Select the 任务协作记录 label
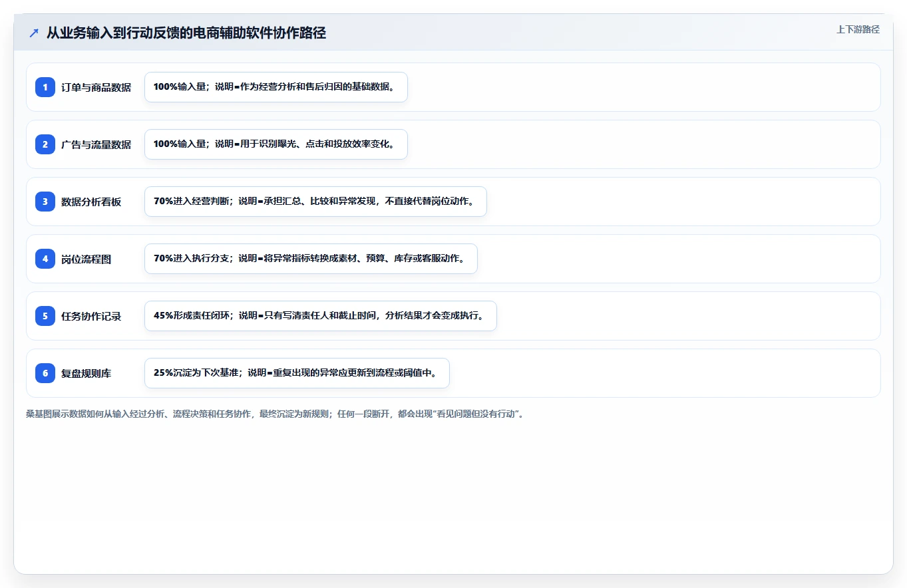The image size is (907, 588). click(x=91, y=316)
